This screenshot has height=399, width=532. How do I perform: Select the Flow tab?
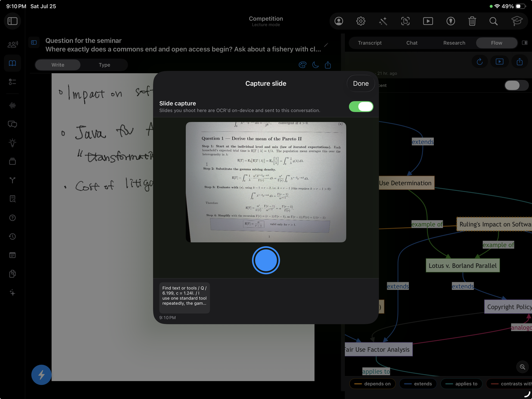(497, 43)
